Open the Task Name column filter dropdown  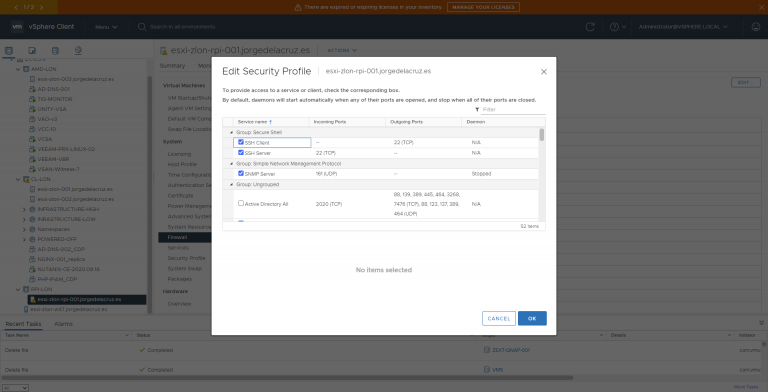click(126, 335)
